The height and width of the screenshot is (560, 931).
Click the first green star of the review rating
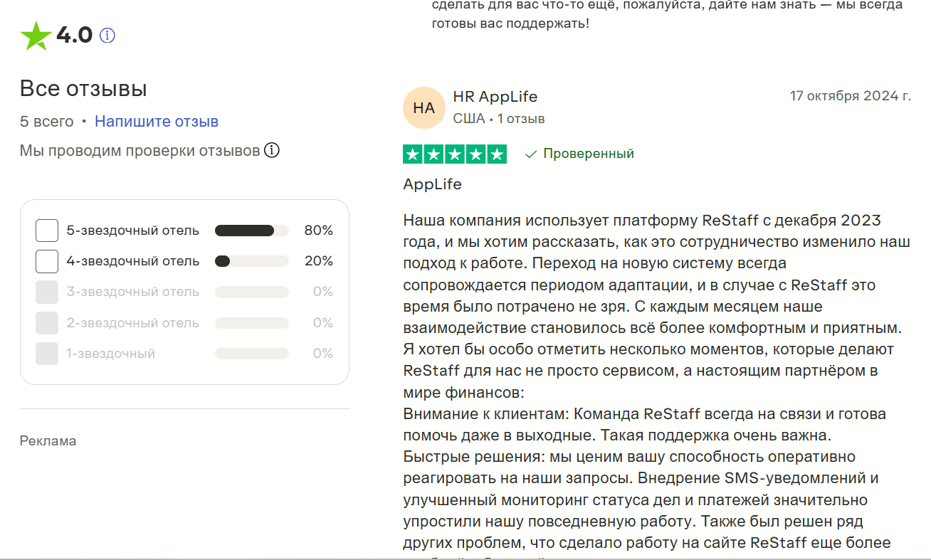point(414,154)
